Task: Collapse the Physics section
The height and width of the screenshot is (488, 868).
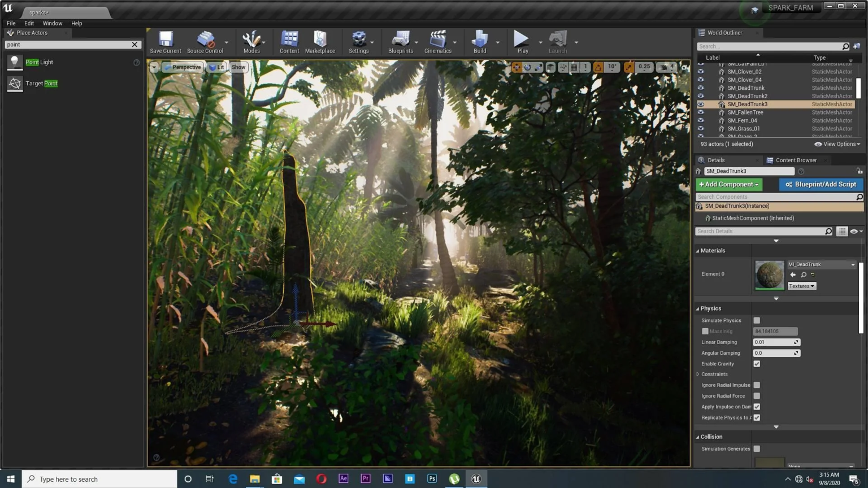Action: (698, 309)
